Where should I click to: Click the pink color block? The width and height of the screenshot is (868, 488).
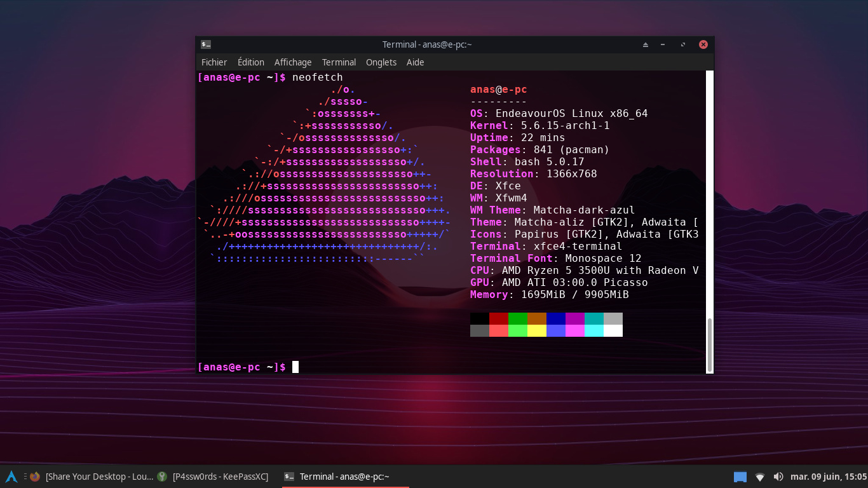click(x=575, y=330)
